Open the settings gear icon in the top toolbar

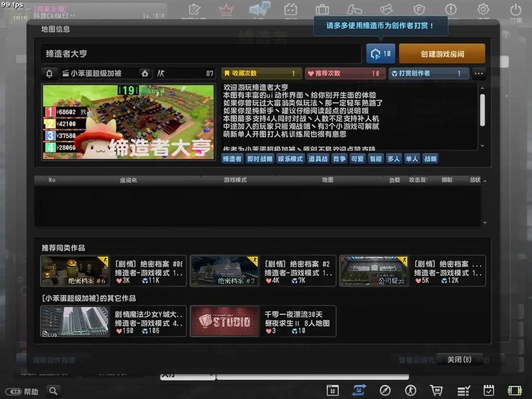pyautogui.click(x=482, y=9)
